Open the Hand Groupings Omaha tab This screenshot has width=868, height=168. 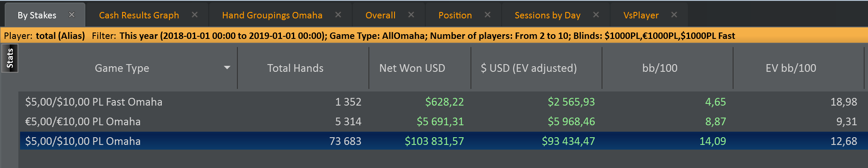(x=272, y=15)
